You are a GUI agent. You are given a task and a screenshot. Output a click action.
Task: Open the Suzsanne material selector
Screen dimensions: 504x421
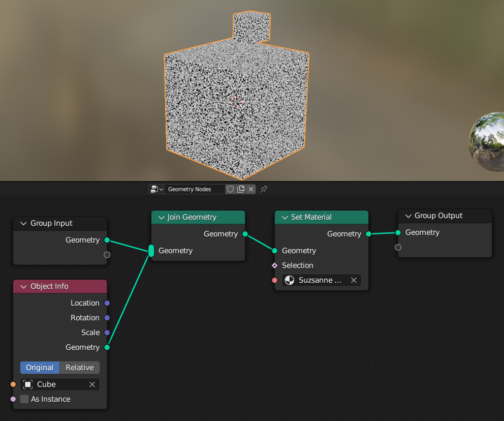(x=322, y=280)
